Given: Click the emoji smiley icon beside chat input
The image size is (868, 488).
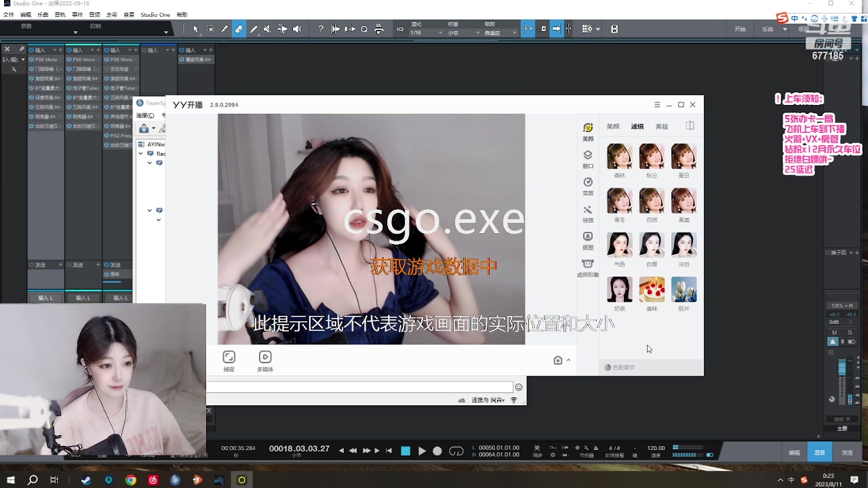Looking at the screenshot, I should point(519,387).
